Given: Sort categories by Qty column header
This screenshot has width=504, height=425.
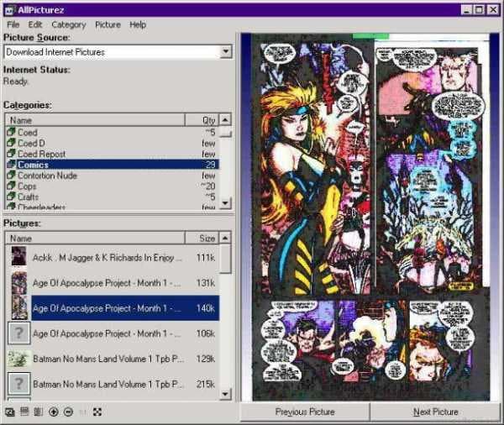Looking at the screenshot, I should pyautogui.click(x=202, y=120).
